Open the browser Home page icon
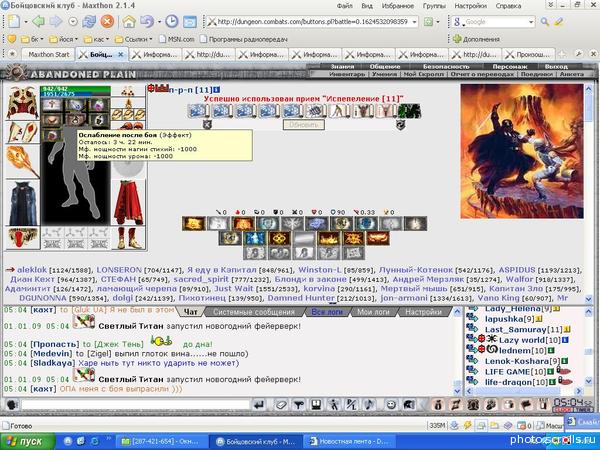600x450 pixels. pyautogui.click(x=129, y=21)
